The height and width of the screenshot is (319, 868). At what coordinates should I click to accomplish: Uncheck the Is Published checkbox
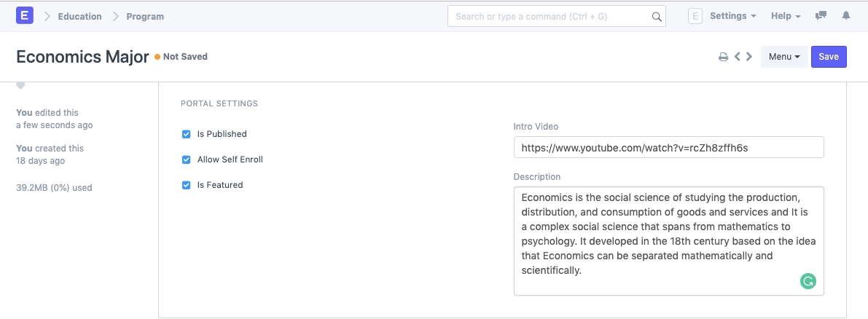pos(187,134)
